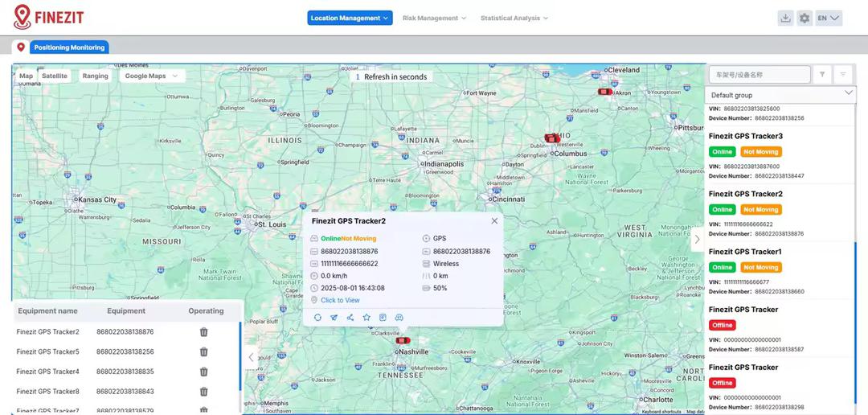Click the Wireless label in popup
The width and height of the screenshot is (868, 415).
pos(445,264)
